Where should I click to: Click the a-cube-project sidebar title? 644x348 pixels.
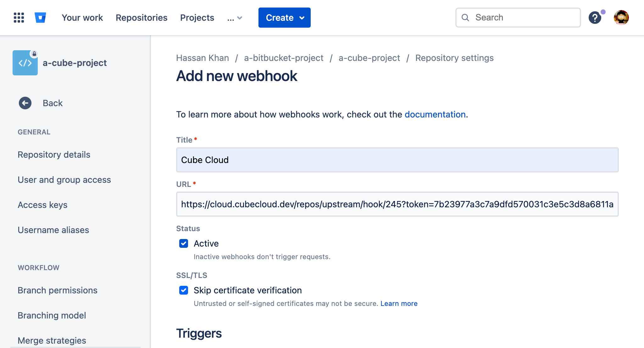(75, 63)
